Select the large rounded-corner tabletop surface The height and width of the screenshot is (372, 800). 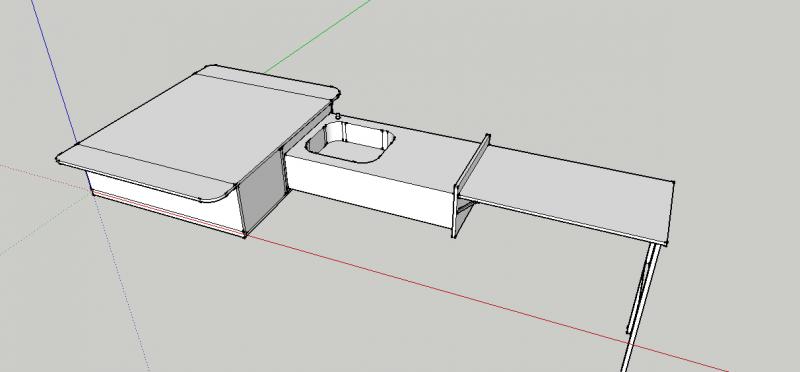point(199,134)
